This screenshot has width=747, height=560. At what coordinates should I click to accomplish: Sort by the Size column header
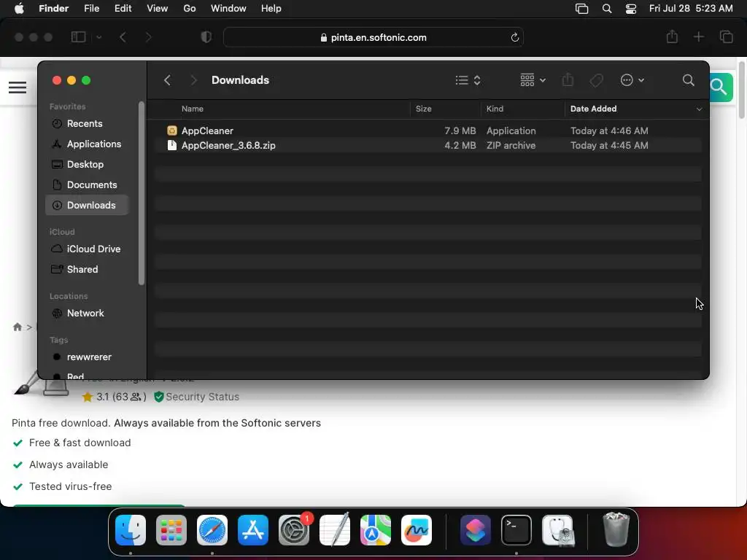click(x=424, y=109)
